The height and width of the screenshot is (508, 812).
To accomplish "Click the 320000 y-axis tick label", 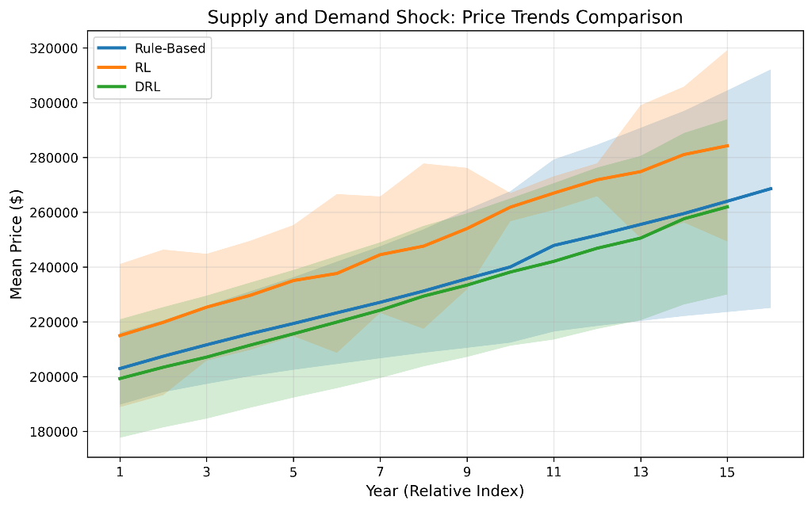I will (54, 48).
